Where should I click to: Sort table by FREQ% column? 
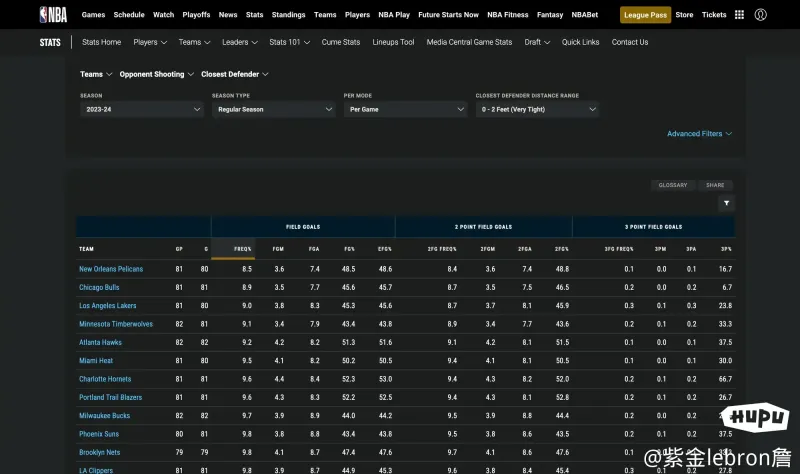pos(242,249)
